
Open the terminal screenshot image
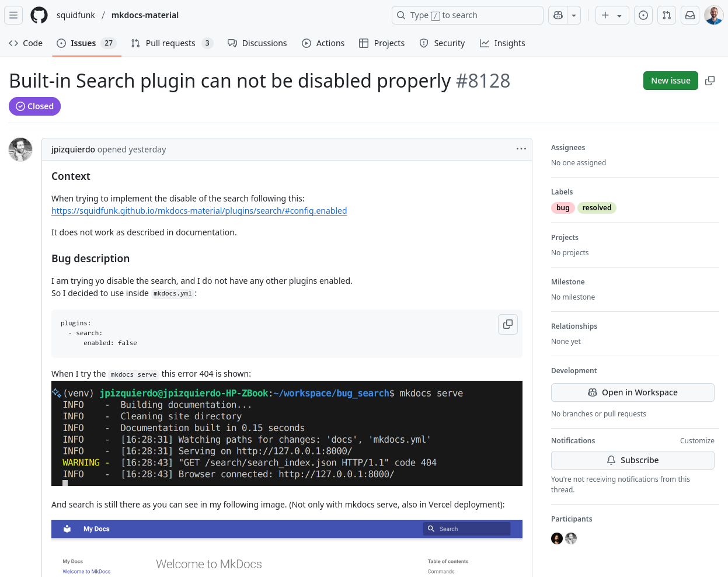tap(287, 433)
